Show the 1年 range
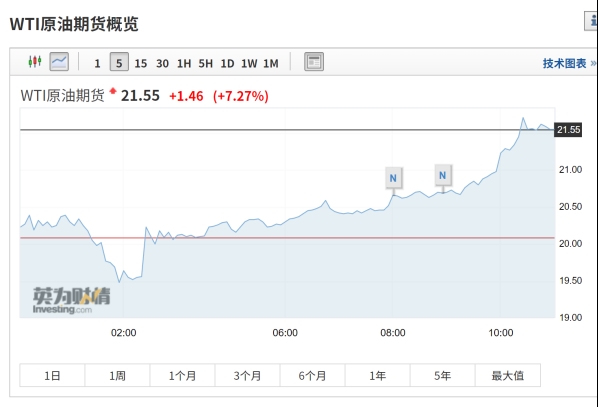Screen dimensions: 598x407 (378, 376)
